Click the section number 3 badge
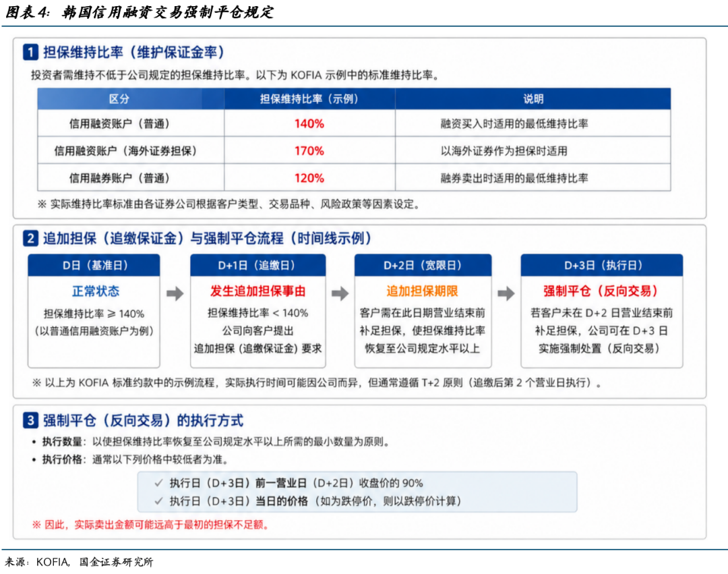Viewport: 728px width, 574px height. tap(30, 420)
